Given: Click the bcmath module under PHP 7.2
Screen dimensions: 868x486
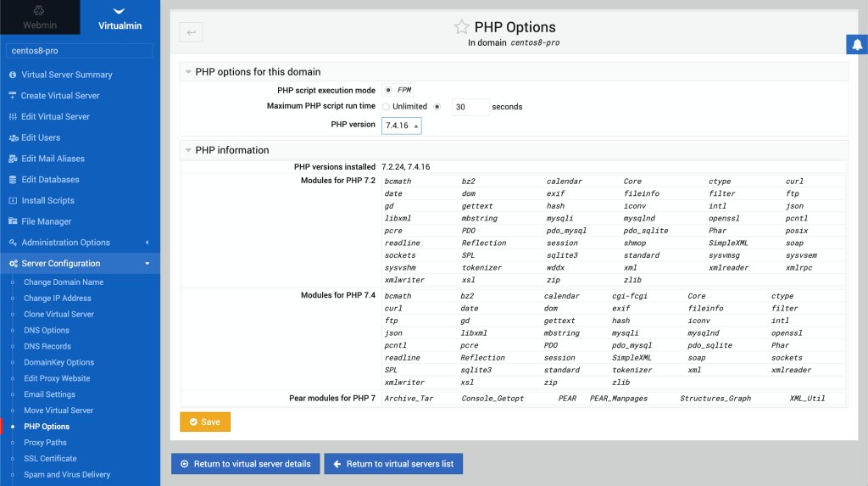Looking at the screenshot, I should [398, 182].
